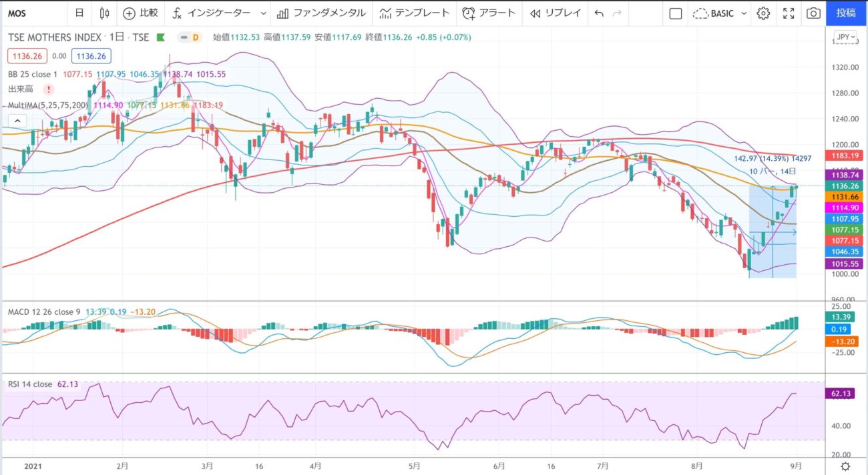Create an alert with アラート button

pos(489,13)
